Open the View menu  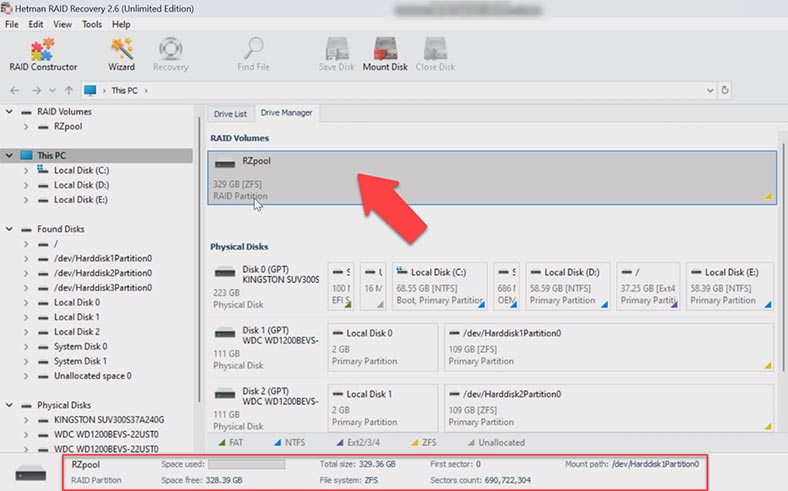62,24
